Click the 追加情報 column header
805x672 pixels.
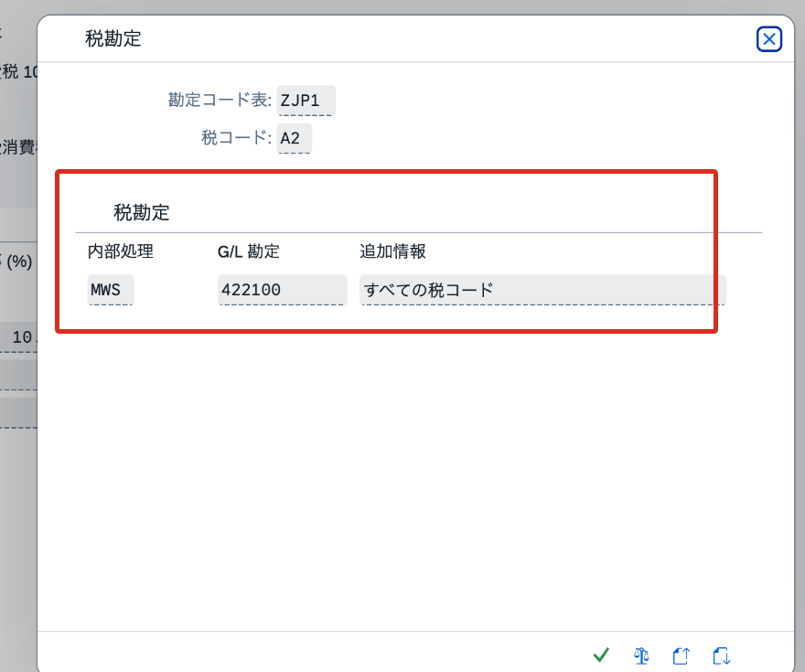[392, 251]
